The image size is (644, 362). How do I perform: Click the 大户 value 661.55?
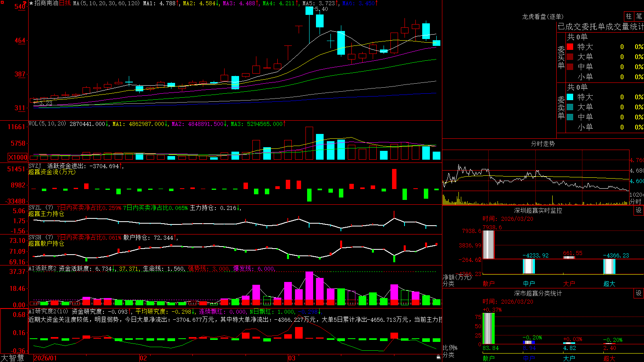pyautogui.click(x=572, y=253)
